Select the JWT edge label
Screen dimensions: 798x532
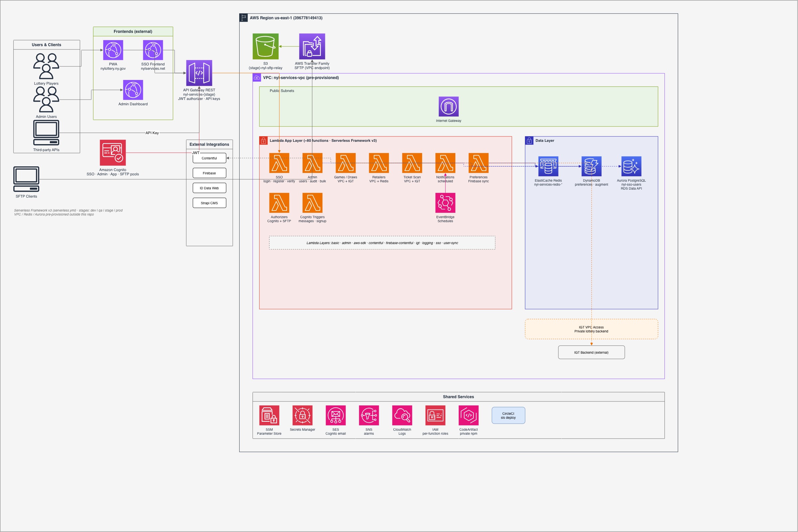point(196,153)
